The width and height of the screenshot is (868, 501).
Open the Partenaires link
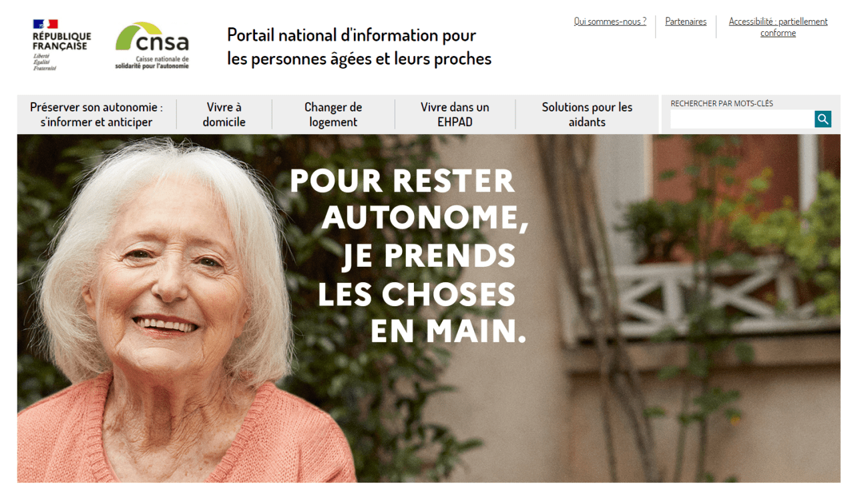(x=686, y=21)
